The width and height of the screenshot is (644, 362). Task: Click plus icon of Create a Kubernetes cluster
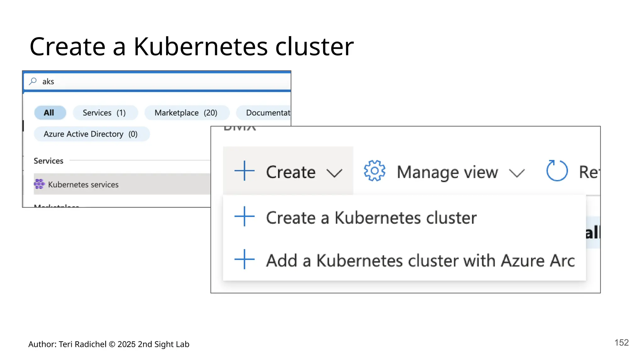pyautogui.click(x=244, y=217)
